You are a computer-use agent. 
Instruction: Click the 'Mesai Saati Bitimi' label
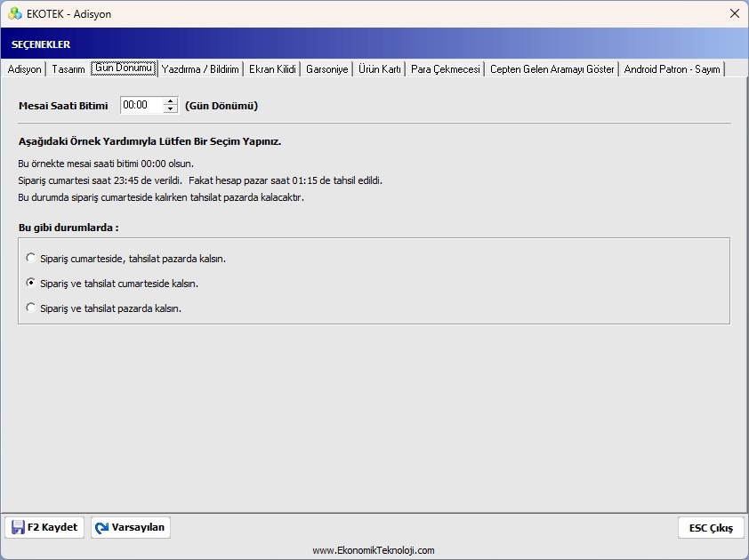[x=63, y=106]
